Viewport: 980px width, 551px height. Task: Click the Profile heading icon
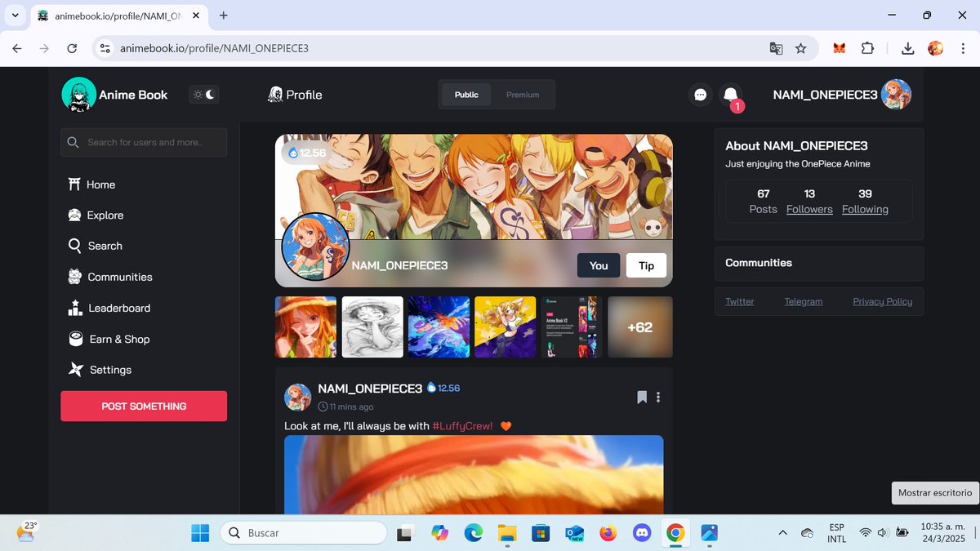(x=275, y=95)
